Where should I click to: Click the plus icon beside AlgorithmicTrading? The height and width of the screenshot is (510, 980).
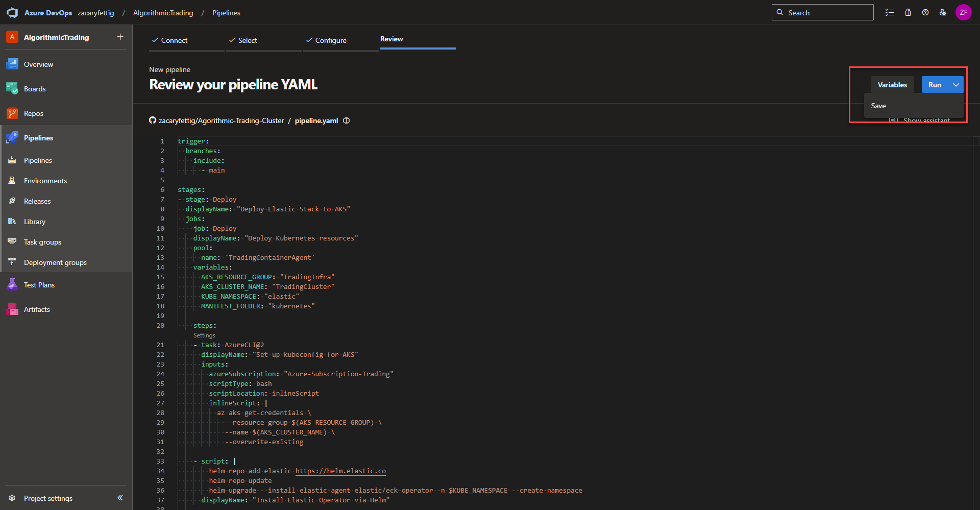pos(120,37)
